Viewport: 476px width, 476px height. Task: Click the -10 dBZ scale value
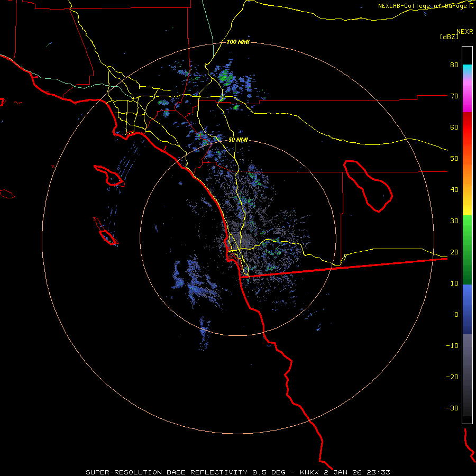pos(452,346)
